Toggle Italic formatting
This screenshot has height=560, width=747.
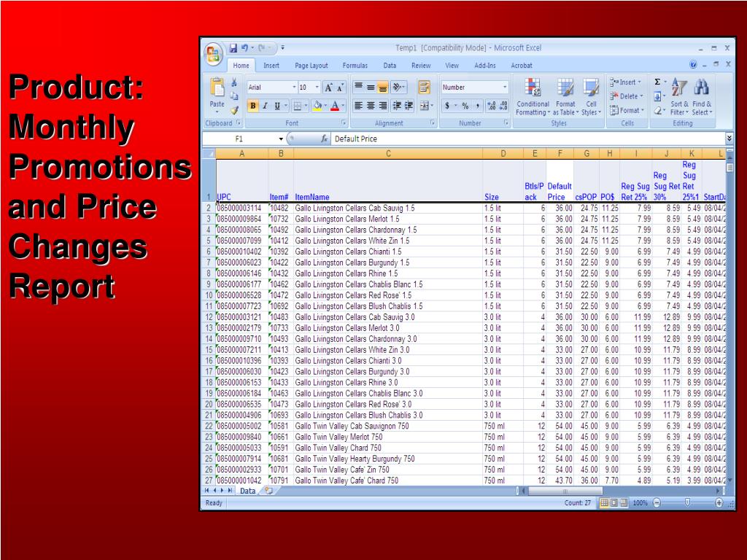click(265, 106)
